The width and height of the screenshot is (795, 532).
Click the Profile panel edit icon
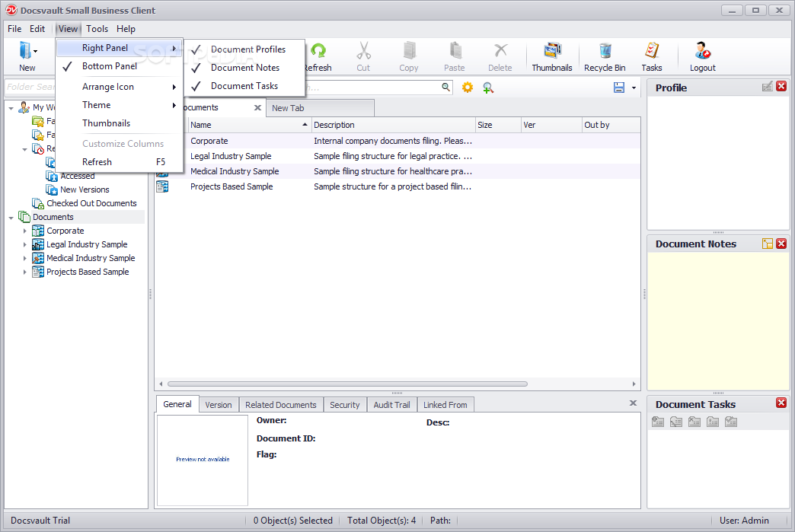pyautogui.click(x=768, y=87)
